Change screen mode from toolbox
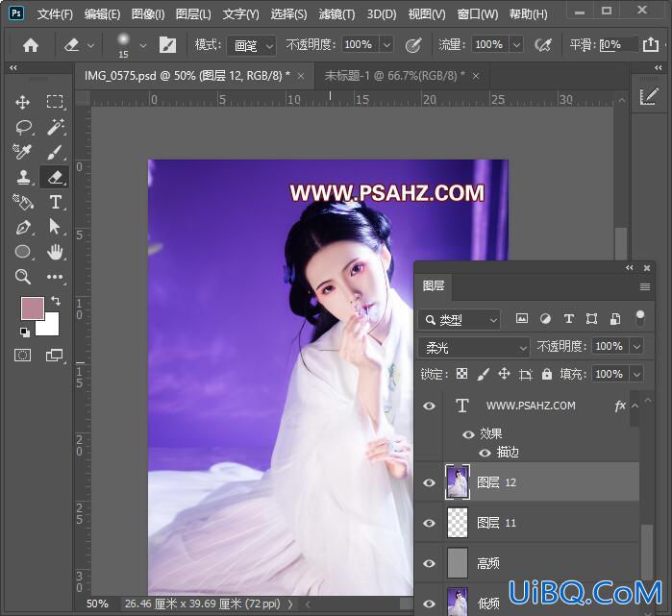 55,356
